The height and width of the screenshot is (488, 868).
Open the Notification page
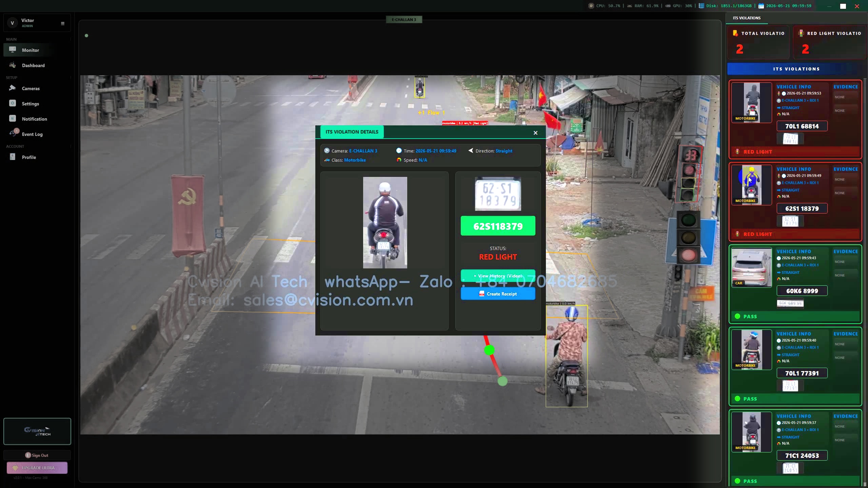tap(37, 119)
